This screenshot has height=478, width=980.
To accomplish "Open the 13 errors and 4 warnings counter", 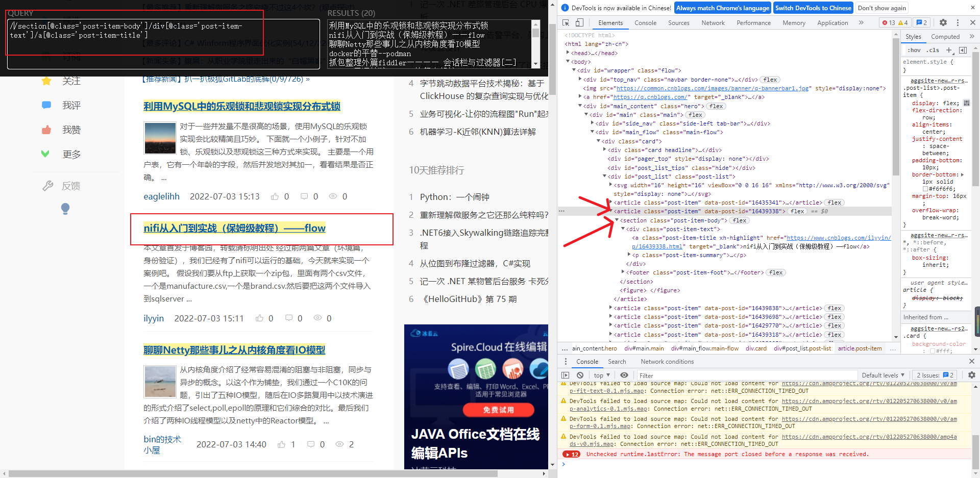I will tap(896, 22).
